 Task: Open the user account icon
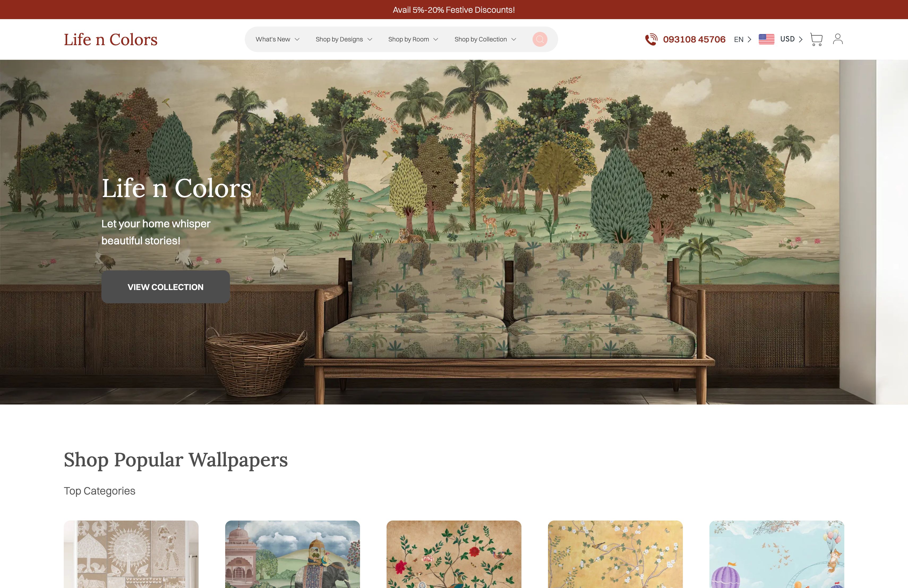click(838, 39)
